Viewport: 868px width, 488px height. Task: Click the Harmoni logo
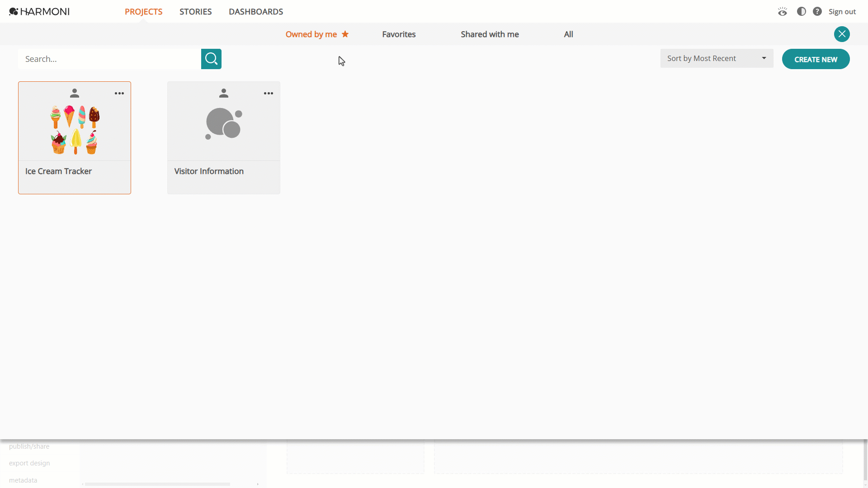point(39,11)
